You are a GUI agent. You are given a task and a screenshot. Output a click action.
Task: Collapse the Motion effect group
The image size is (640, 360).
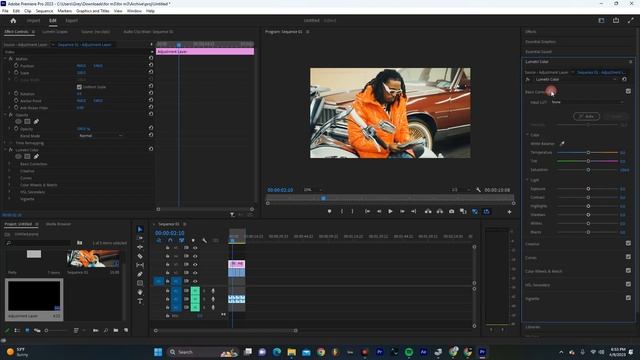point(5,59)
